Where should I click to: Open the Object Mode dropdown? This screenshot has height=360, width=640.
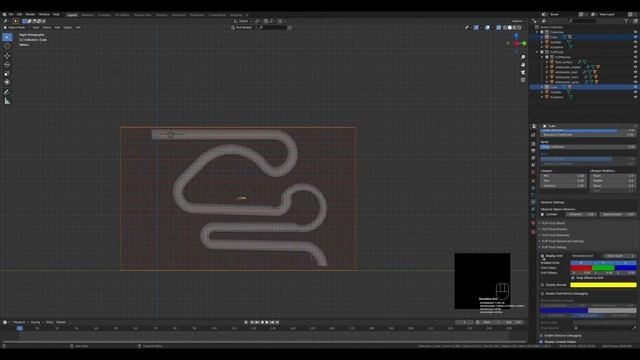click(x=16, y=27)
